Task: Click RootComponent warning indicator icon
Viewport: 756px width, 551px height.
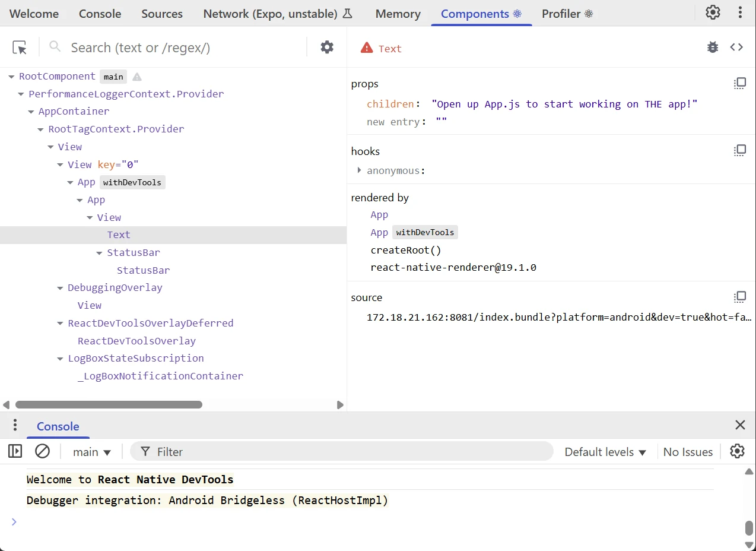Action: (x=137, y=77)
